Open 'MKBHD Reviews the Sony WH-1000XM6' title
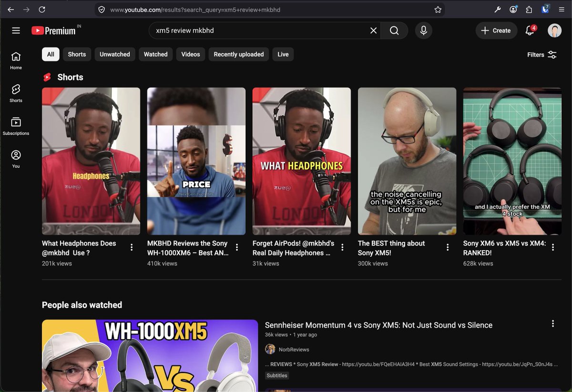This screenshot has height=392, width=572. tap(188, 248)
